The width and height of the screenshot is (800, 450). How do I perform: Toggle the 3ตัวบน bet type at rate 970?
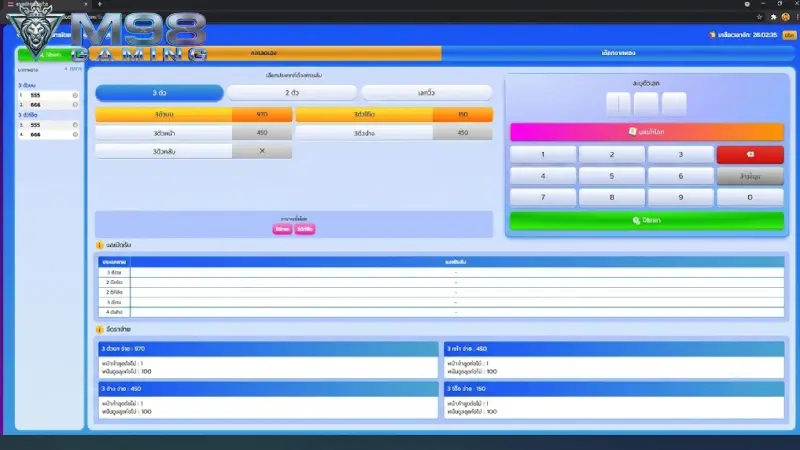(193, 114)
